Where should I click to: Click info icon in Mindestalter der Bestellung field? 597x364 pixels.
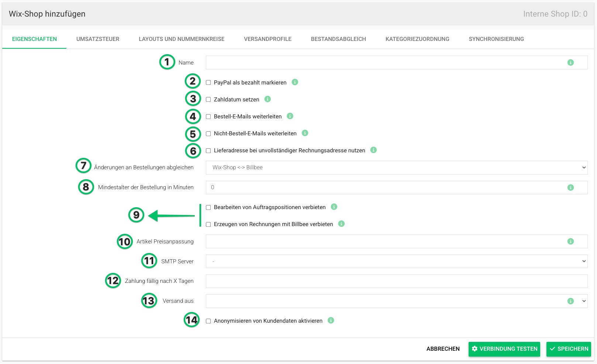point(570,188)
